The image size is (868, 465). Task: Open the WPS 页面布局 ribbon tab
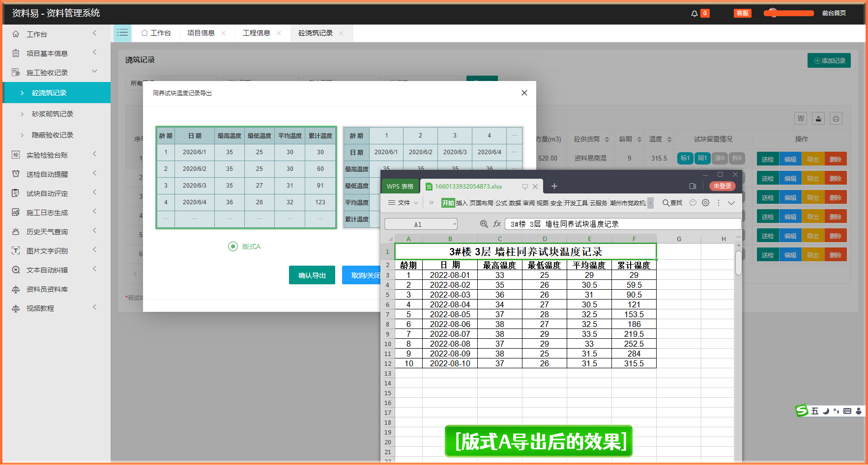481,203
